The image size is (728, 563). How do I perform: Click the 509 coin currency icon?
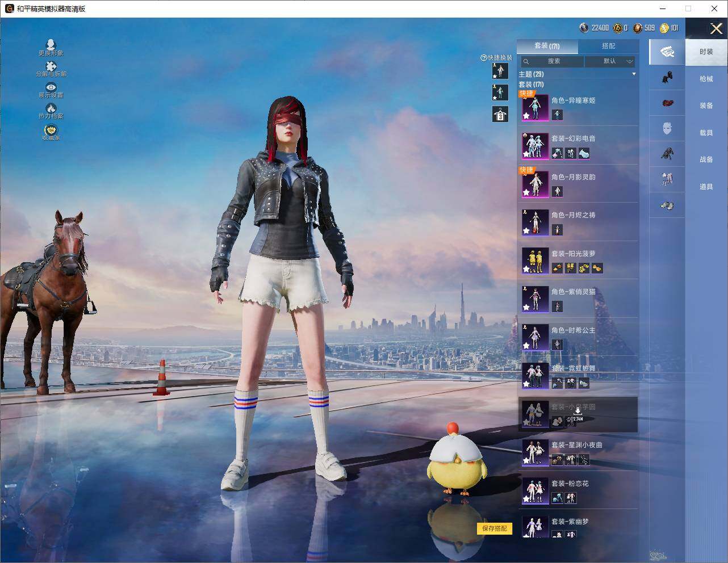(638, 28)
